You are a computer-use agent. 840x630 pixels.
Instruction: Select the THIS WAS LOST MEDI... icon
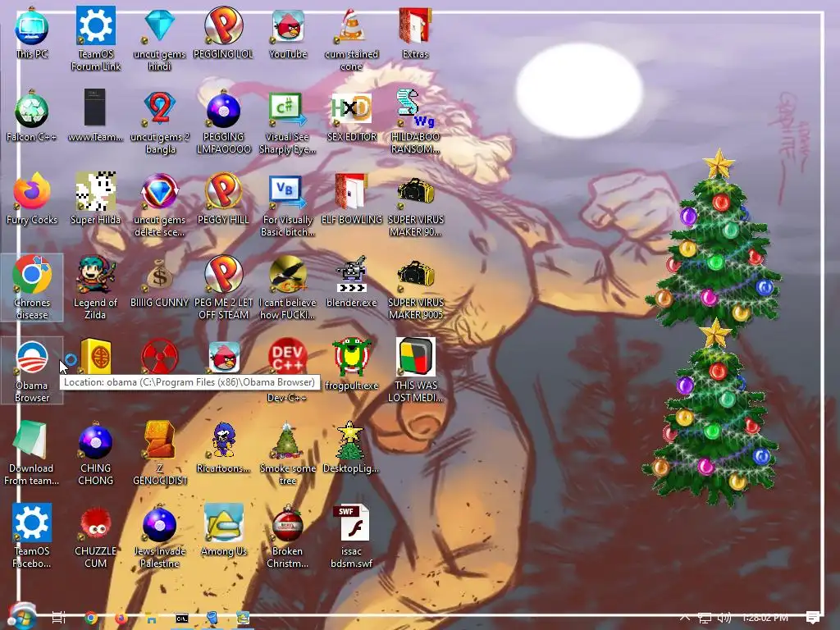(x=416, y=370)
